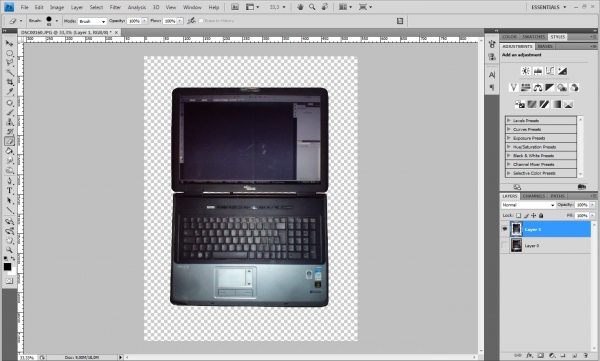
Task: Toggle Quick Mask mode
Action: (x=9, y=281)
